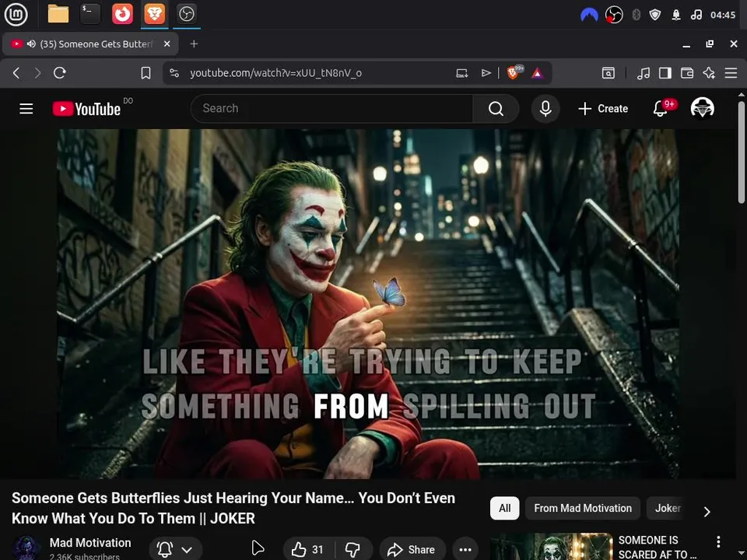Click the video title text

[233, 508]
